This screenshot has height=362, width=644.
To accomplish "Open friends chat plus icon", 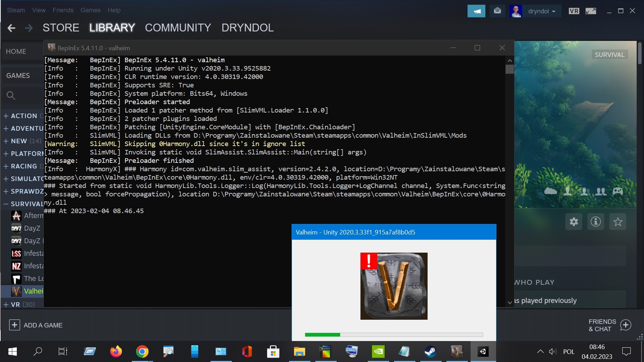I will tap(625, 325).
